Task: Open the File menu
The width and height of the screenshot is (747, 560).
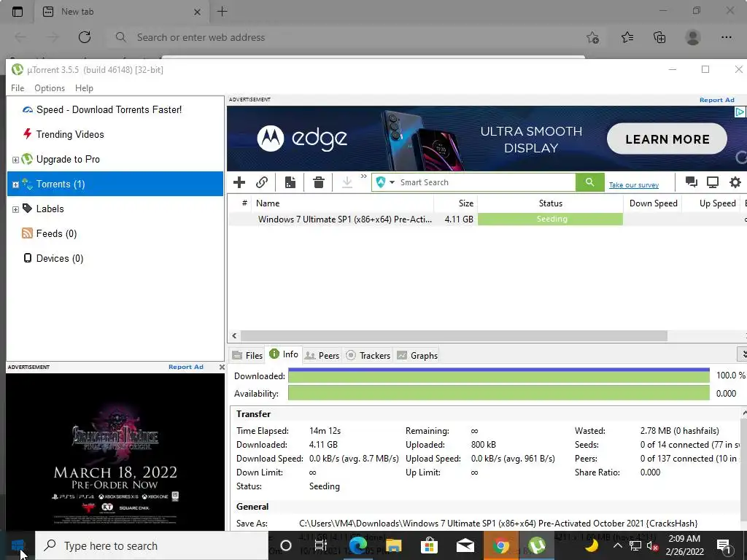Action: [18, 88]
